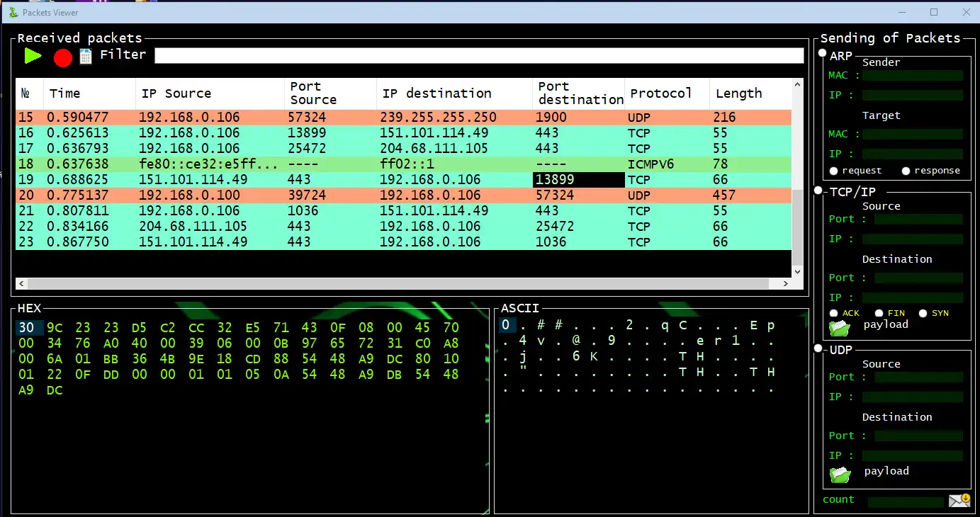The image size is (980, 517).
Task: Click the IP Source column header
Action: [x=210, y=93]
